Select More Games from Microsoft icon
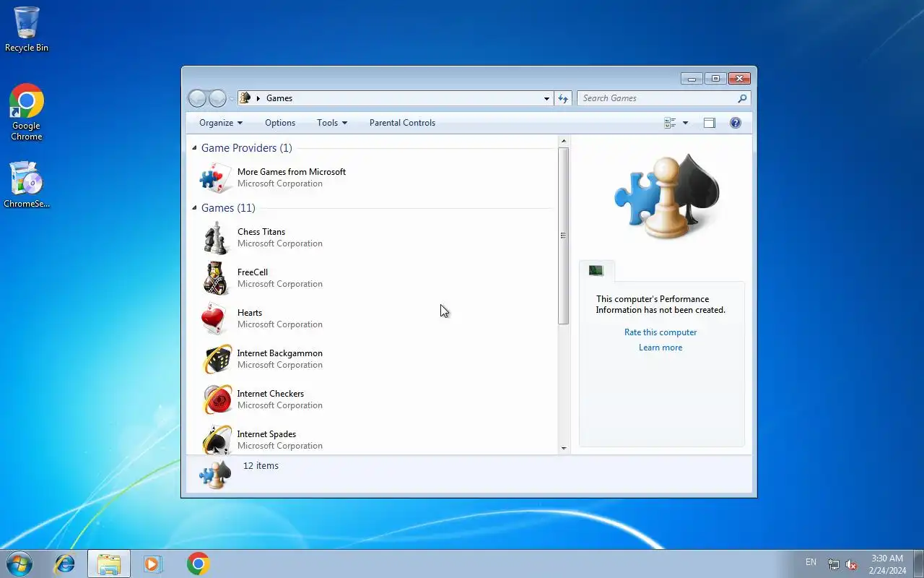 pos(216,178)
